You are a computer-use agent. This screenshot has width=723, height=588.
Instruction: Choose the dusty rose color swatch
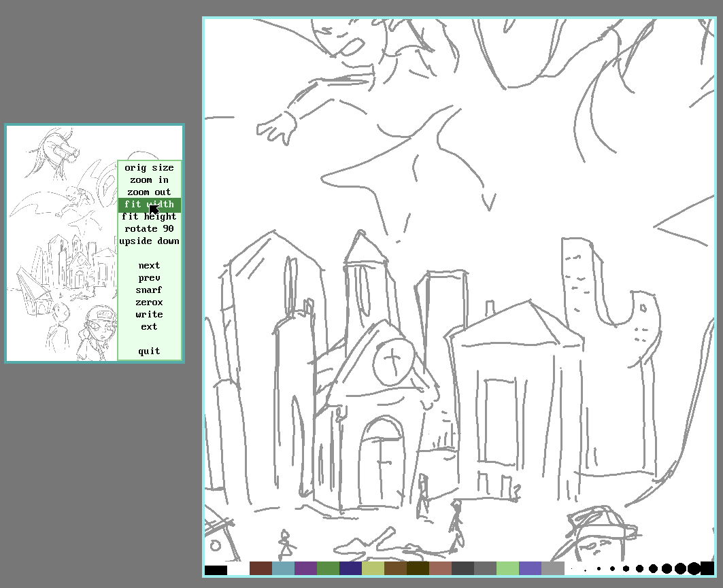tap(440, 569)
